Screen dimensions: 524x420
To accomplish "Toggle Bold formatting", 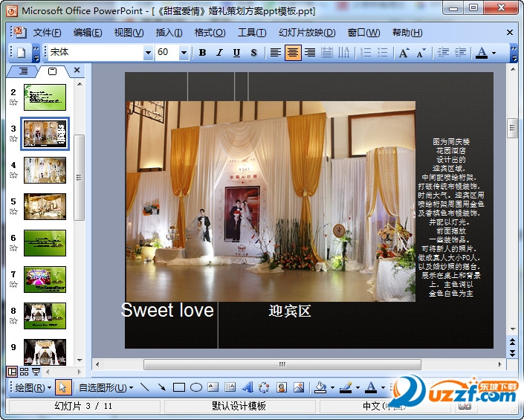I will [x=202, y=53].
